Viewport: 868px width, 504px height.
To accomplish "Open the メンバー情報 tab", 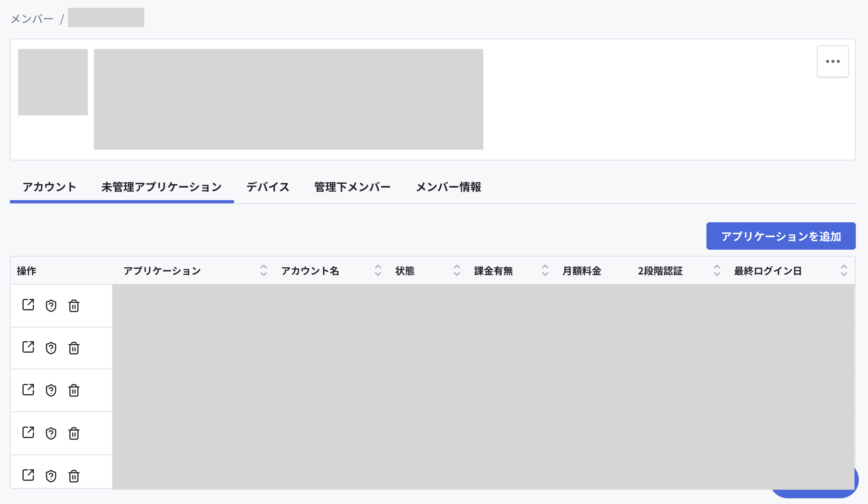I will point(448,187).
